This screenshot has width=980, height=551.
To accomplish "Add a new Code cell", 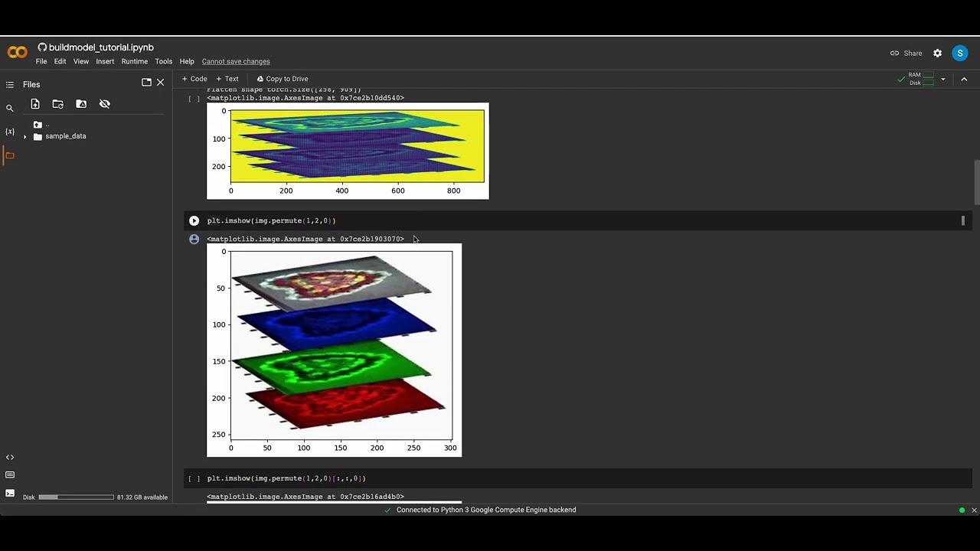I will [194, 79].
